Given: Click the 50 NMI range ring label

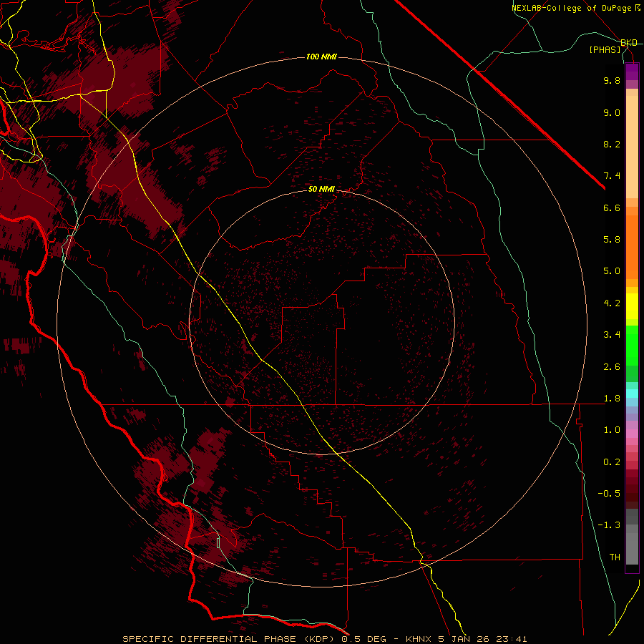Looking at the screenshot, I should [x=321, y=189].
